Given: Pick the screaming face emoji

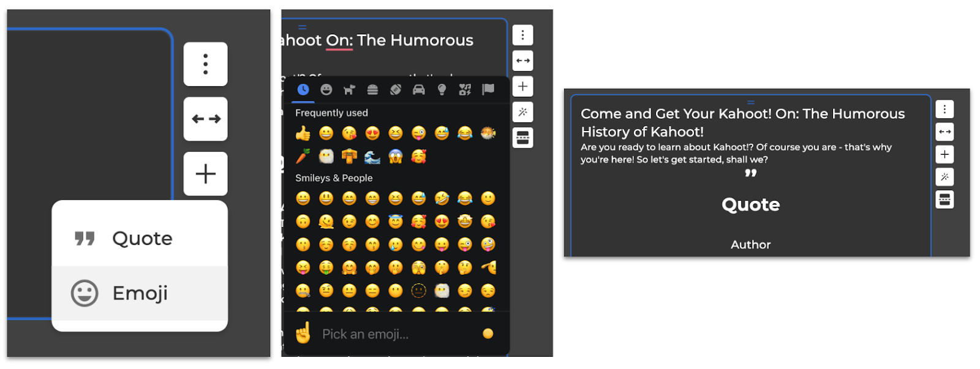Looking at the screenshot, I should (396, 157).
